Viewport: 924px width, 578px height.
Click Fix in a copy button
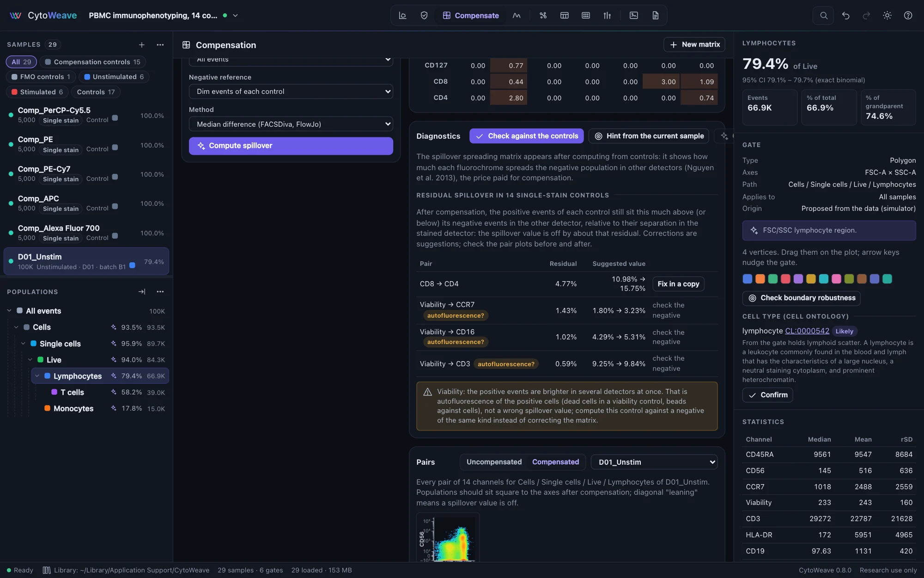pyautogui.click(x=678, y=284)
